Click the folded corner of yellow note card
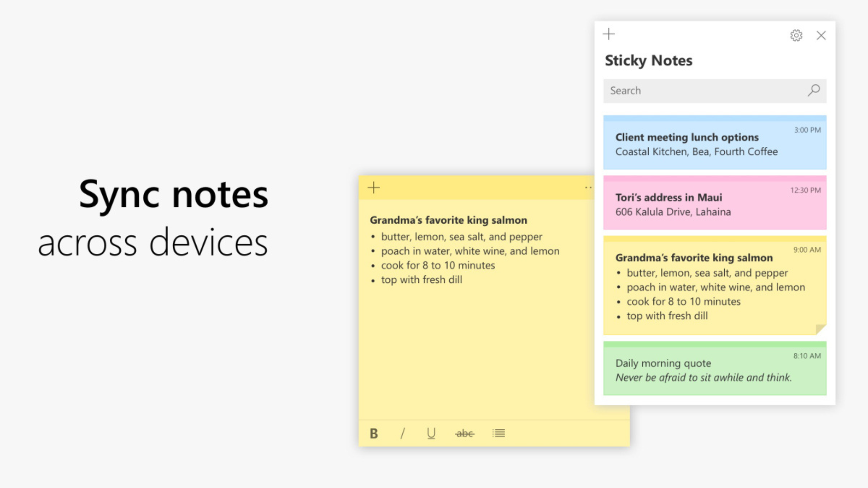Screen dimensions: 868x488 [x=820, y=329]
